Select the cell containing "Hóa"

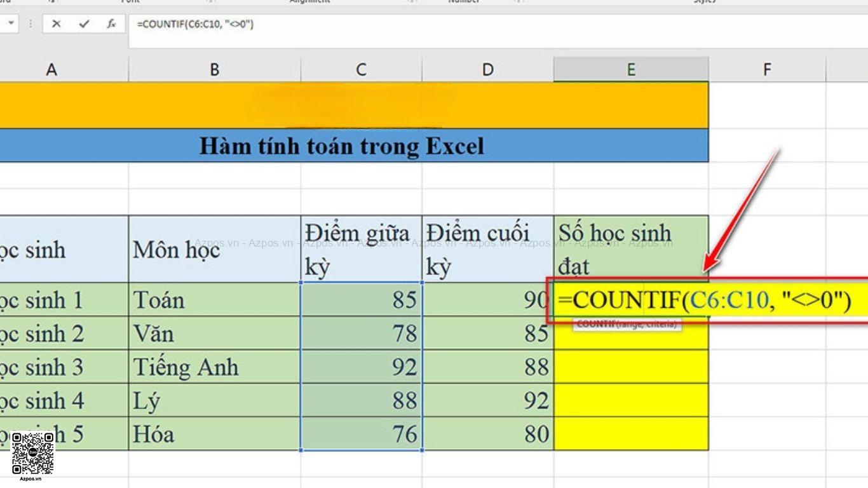(x=214, y=434)
